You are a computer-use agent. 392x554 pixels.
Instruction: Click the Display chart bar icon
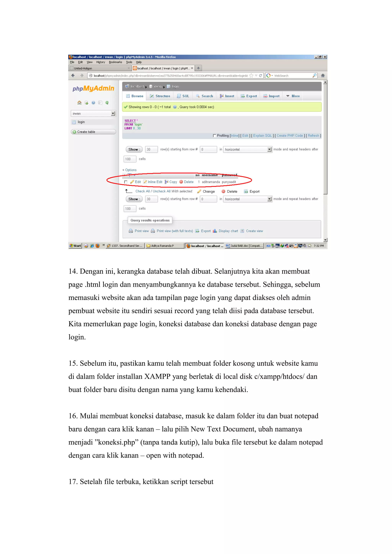coord(215,231)
